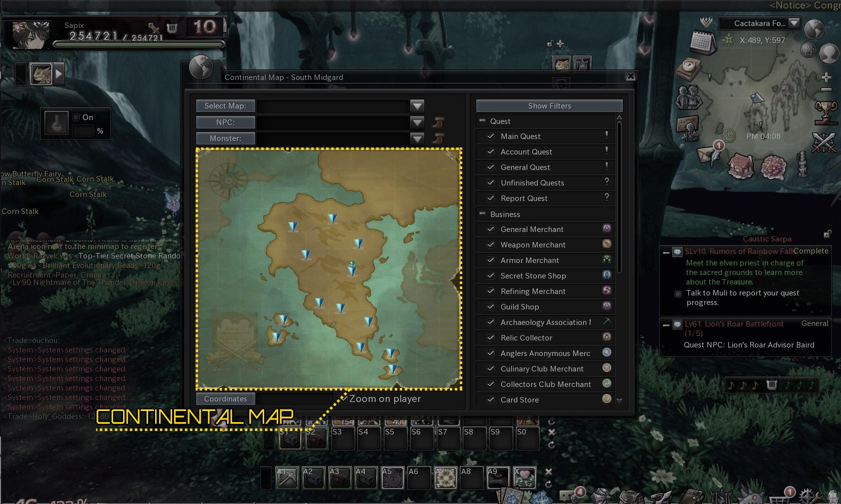This screenshot has width=841, height=504.
Task: Click the Monster button
Action: click(225, 138)
